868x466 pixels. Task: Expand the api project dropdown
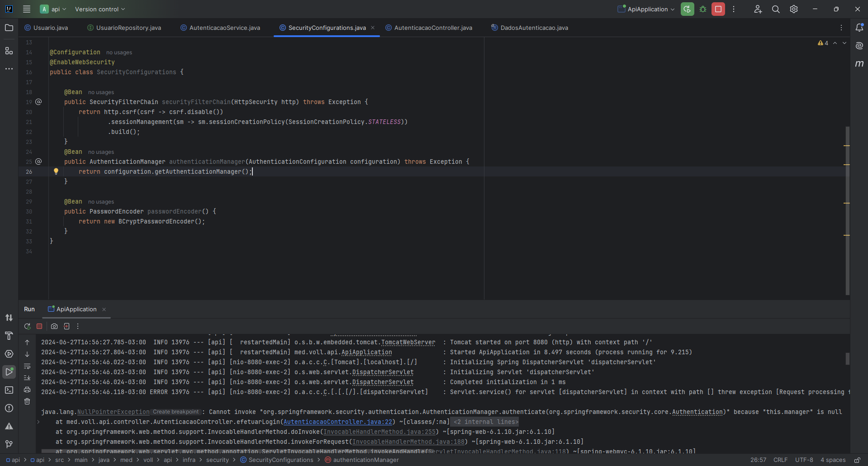(x=53, y=9)
